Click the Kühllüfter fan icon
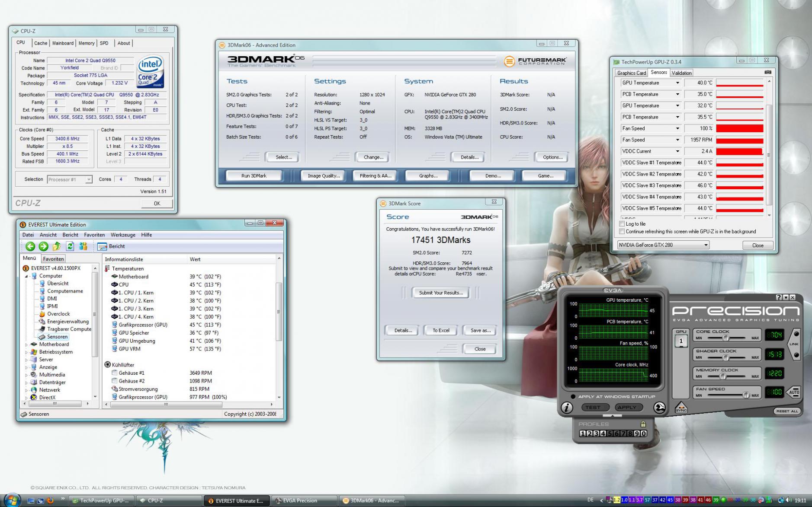This screenshot has width=812, height=507. pyautogui.click(x=107, y=365)
